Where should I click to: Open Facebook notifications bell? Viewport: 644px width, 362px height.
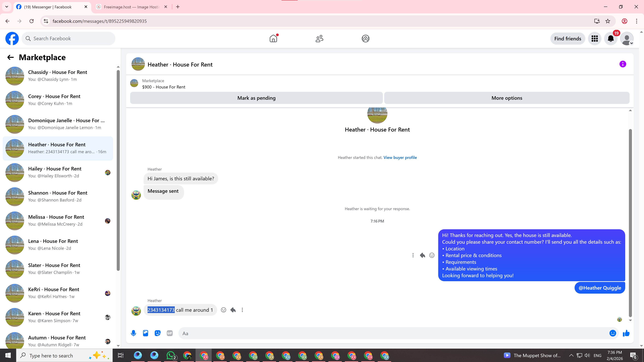coord(610,39)
